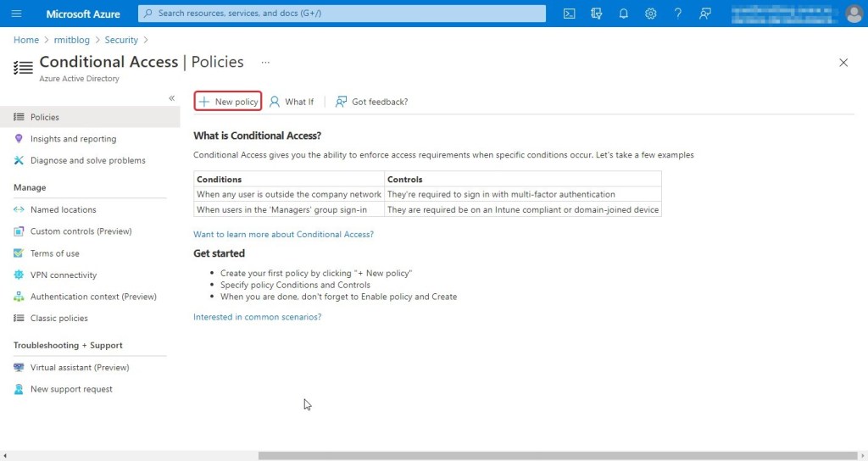Click the New policy button
Image resolution: width=868 pixels, height=461 pixels.
228,102
